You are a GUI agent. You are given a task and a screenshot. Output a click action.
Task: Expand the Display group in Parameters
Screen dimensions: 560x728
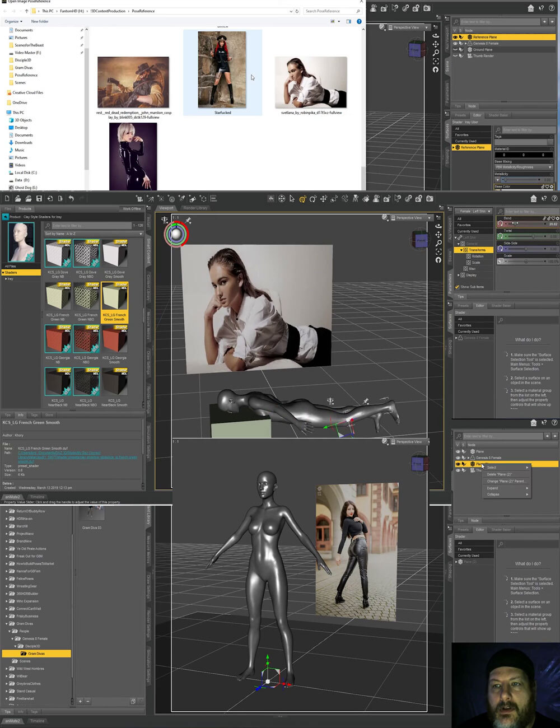click(x=459, y=275)
